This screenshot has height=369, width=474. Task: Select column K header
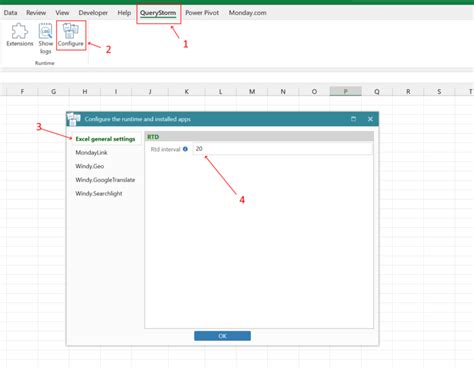tap(187, 91)
